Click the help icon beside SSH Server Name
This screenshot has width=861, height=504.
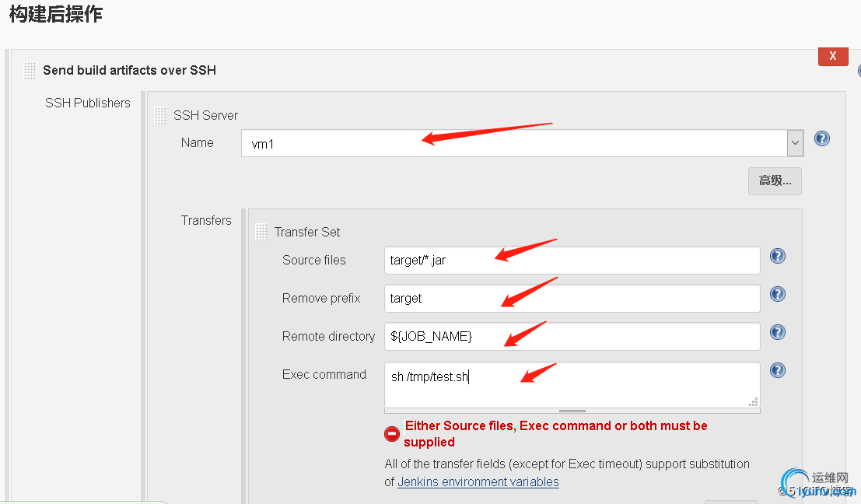(821, 138)
